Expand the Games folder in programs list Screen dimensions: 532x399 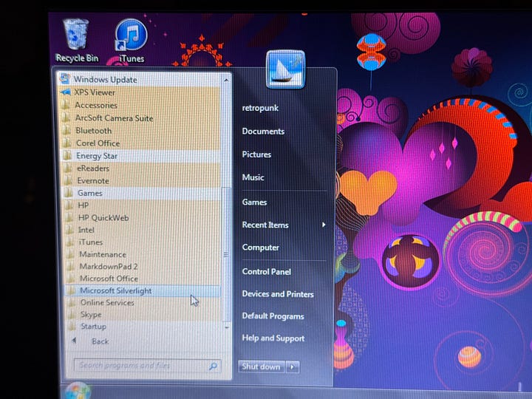point(143,193)
